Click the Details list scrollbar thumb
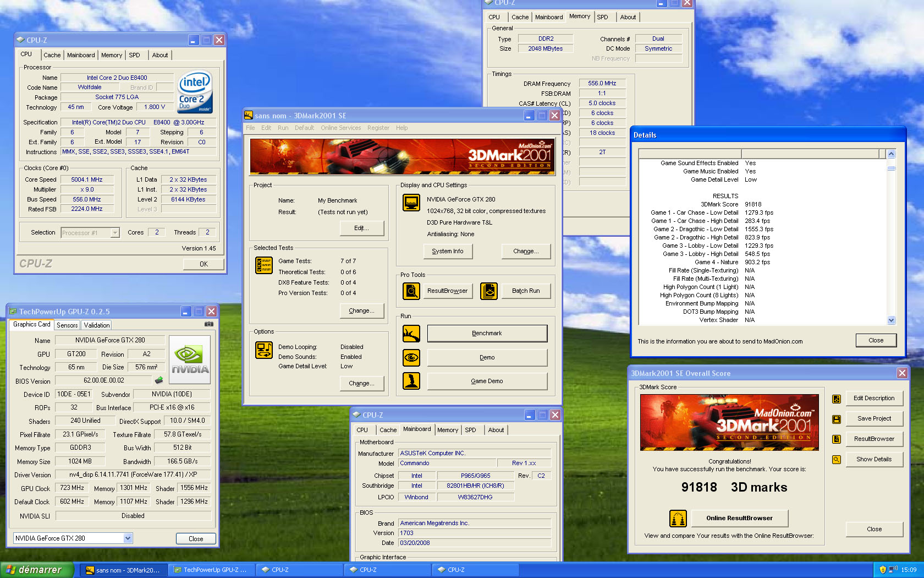This screenshot has height=578, width=924. tap(892, 168)
